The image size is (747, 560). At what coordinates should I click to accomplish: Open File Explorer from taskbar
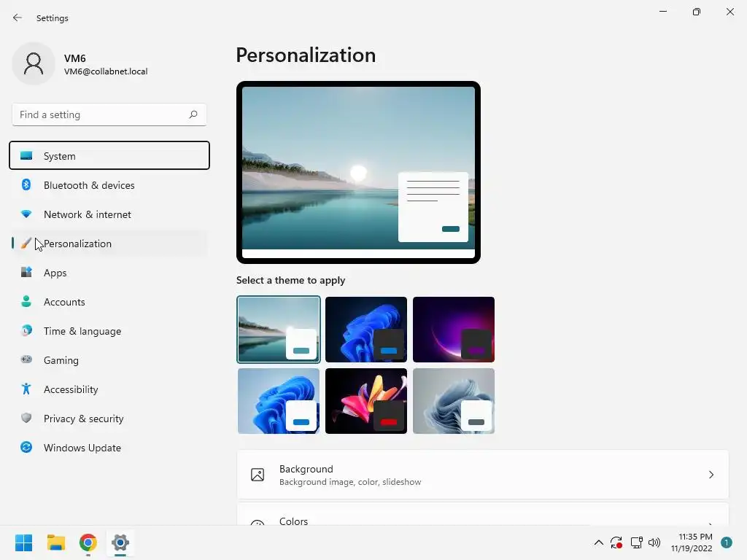point(55,542)
